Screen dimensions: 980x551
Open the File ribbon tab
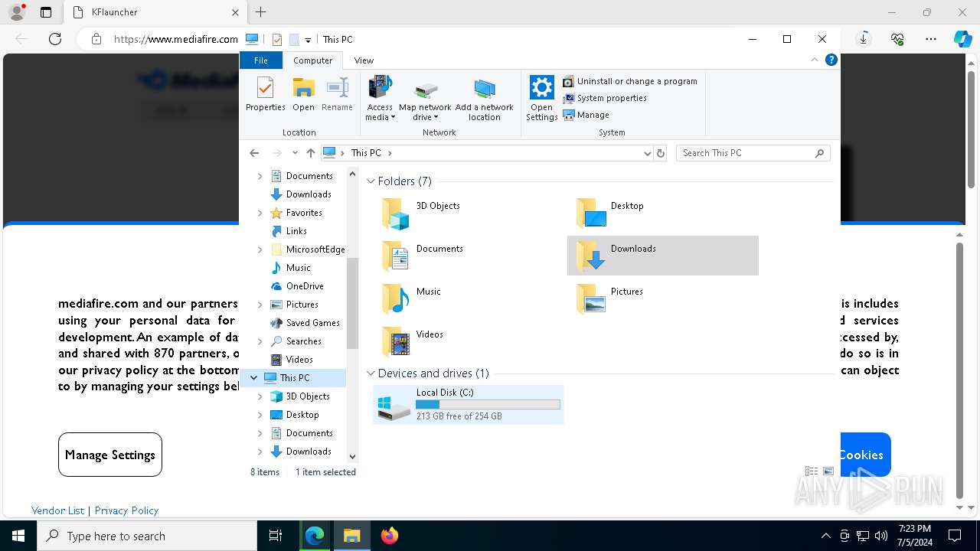coord(261,60)
